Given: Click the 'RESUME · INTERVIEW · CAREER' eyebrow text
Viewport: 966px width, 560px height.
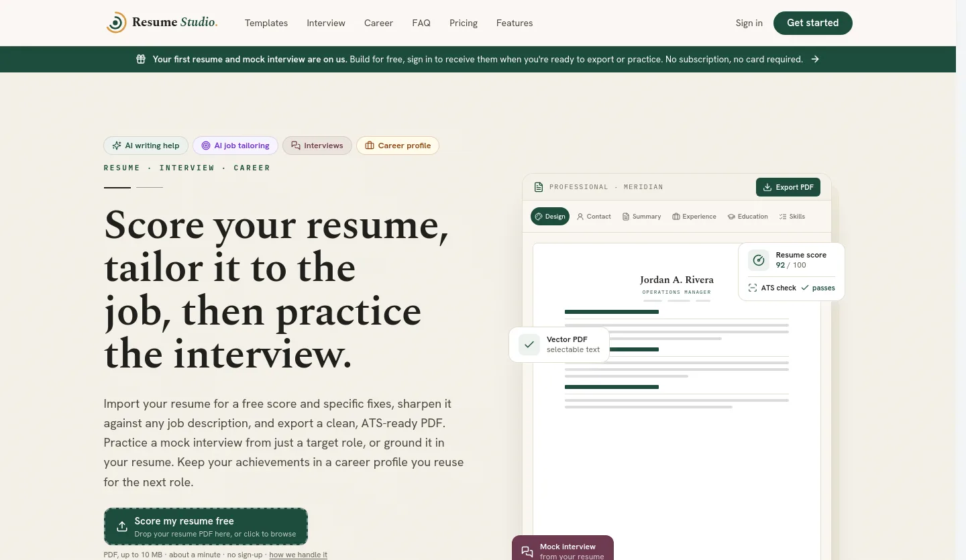Looking at the screenshot, I should [x=187, y=168].
